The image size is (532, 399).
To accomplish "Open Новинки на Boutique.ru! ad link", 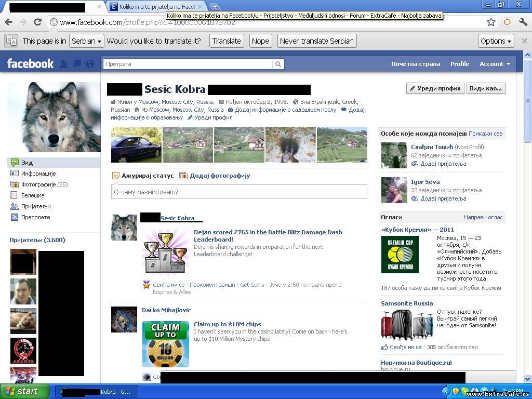I will click(416, 362).
